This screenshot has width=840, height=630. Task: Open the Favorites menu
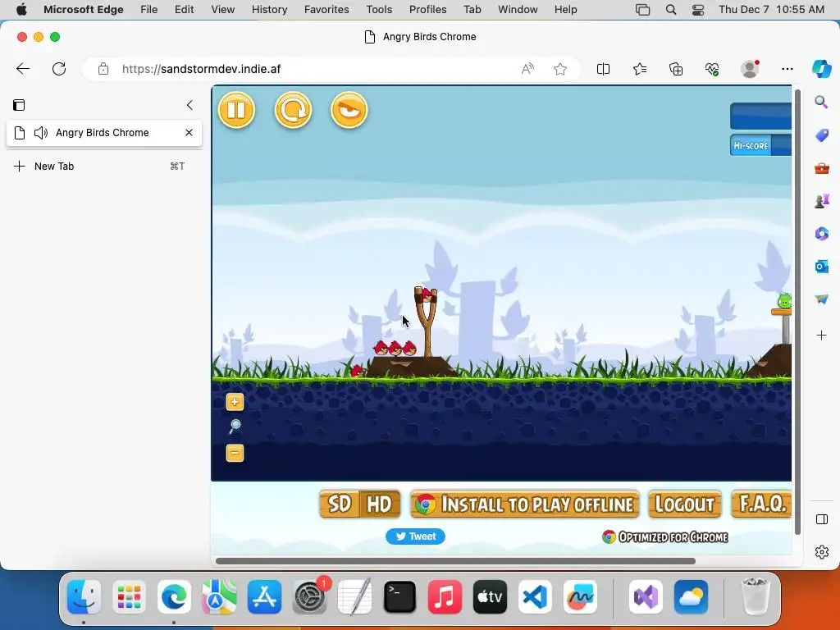[326, 10]
